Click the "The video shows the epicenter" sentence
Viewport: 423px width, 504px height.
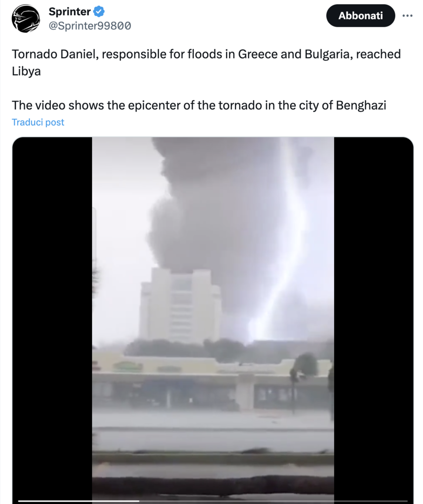click(199, 105)
